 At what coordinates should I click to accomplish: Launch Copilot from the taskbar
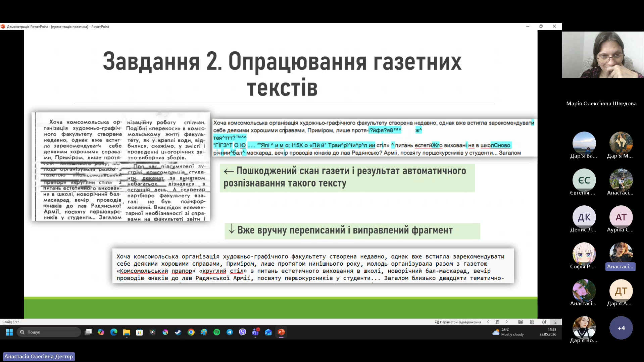click(101, 332)
